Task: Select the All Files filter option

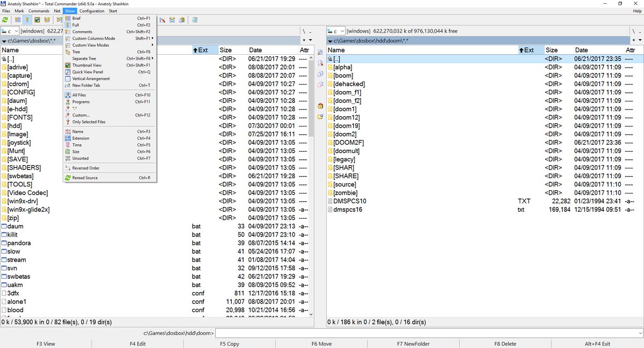Action: pyautogui.click(x=109, y=95)
